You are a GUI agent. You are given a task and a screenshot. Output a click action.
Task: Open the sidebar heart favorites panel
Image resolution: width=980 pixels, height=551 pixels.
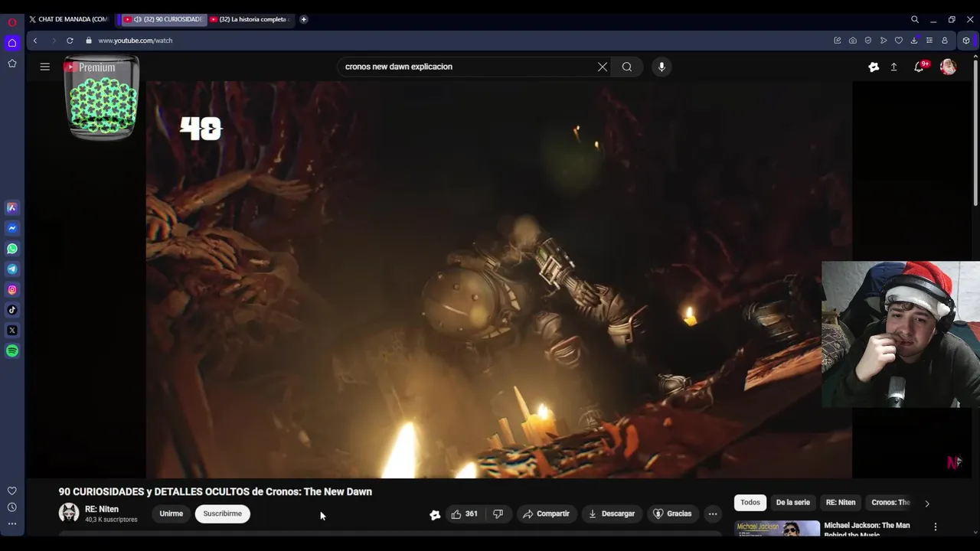click(12, 491)
